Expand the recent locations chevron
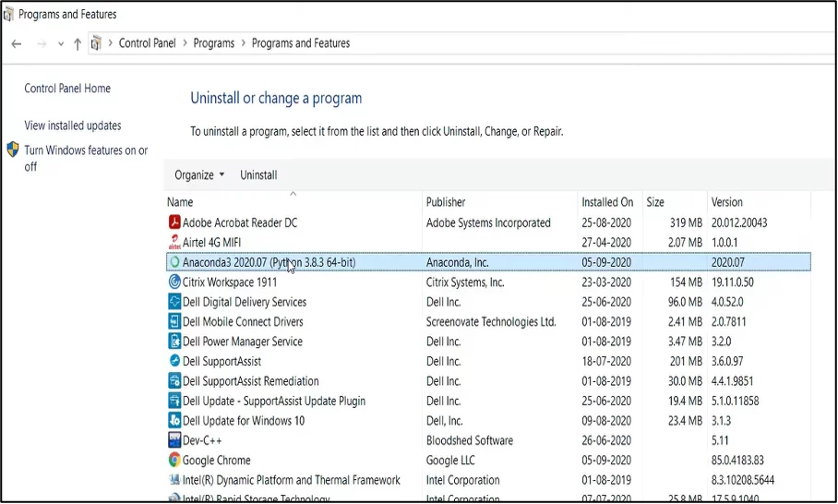Screen dimensions: 838x504 coord(61,43)
